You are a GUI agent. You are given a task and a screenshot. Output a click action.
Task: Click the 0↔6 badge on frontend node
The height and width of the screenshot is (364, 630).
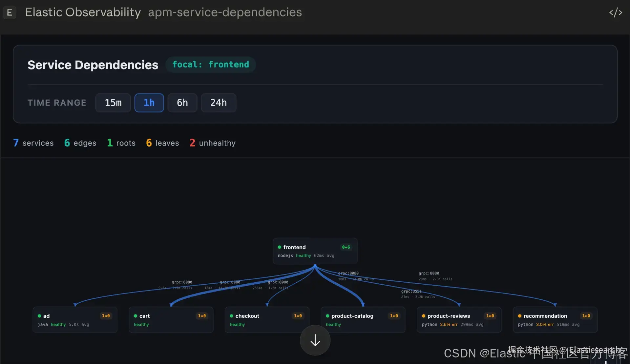(x=346, y=247)
